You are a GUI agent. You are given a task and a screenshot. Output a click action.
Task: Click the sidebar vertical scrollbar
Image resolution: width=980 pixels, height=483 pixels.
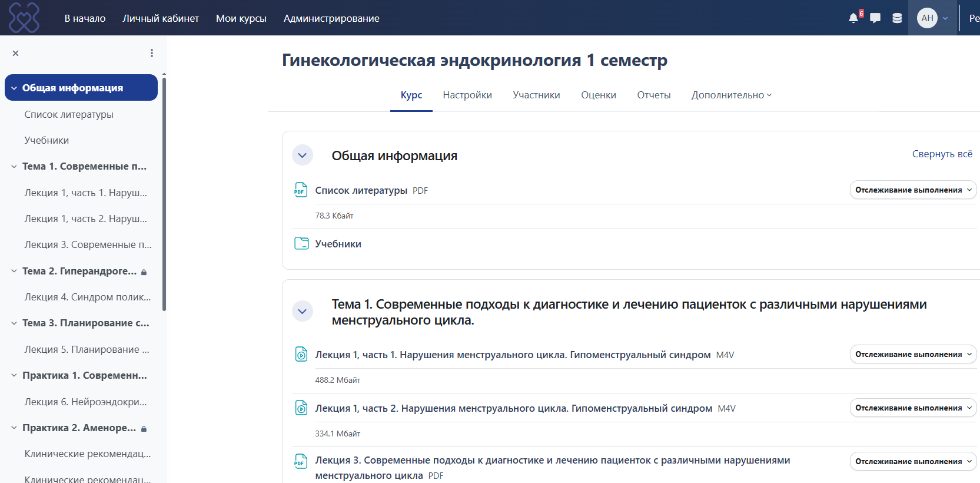(x=164, y=193)
